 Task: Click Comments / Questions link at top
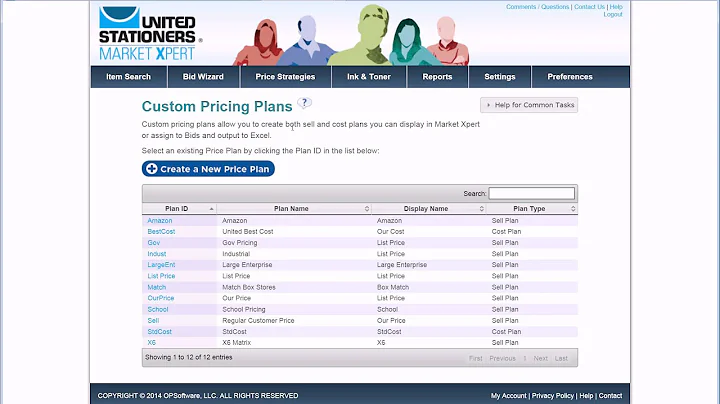pos(537,7)
